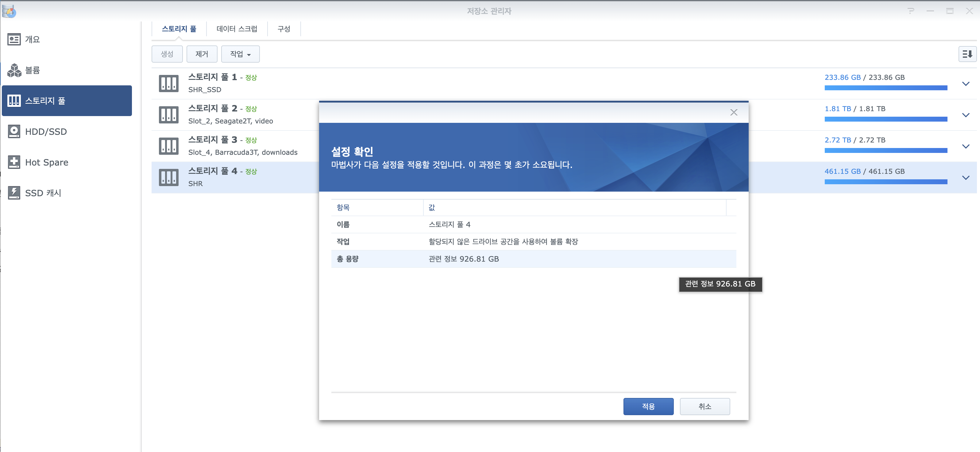
Task: Select the 총 용량 table row
Action: tap(533, 259)
